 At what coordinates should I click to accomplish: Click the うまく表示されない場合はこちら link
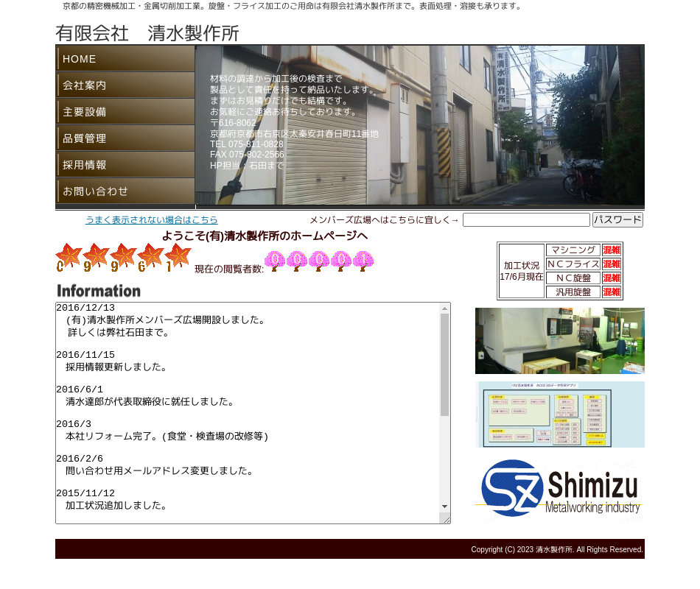(x=151, y=220)
